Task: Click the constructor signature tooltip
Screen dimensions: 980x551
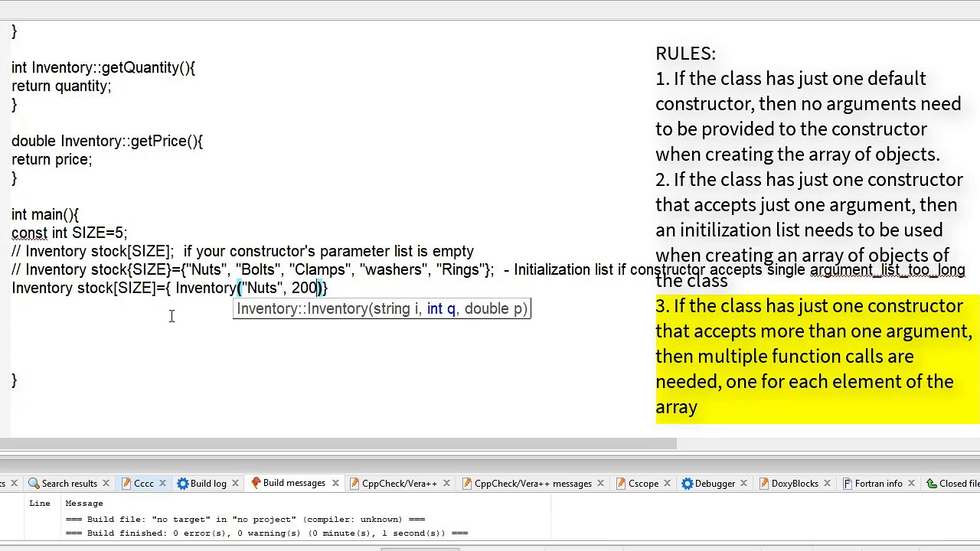Action: (x=382, y=309)
